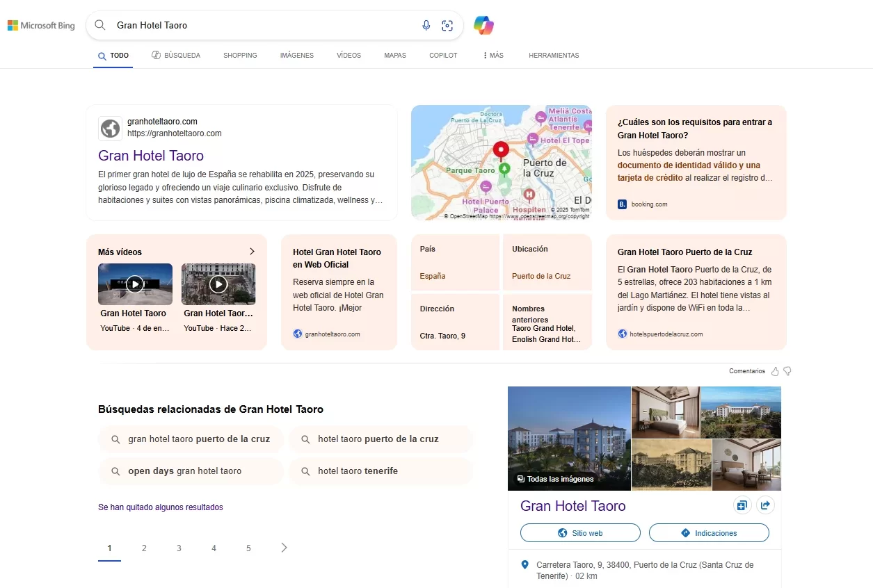Viewport: 873px width, 588px height.
Task: Click the globe icon beside granhoteltaoro.com result
Action: (110, 129)
